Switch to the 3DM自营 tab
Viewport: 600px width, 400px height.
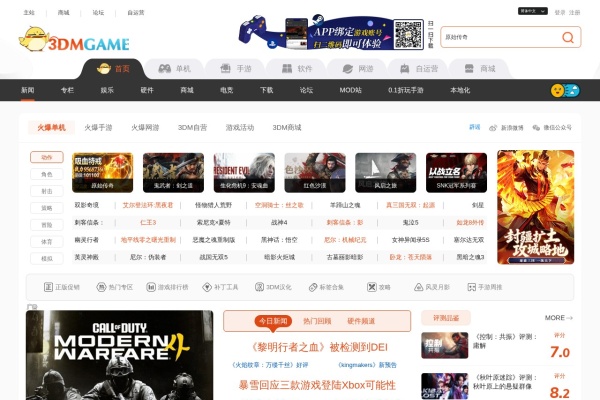point(192,127)
